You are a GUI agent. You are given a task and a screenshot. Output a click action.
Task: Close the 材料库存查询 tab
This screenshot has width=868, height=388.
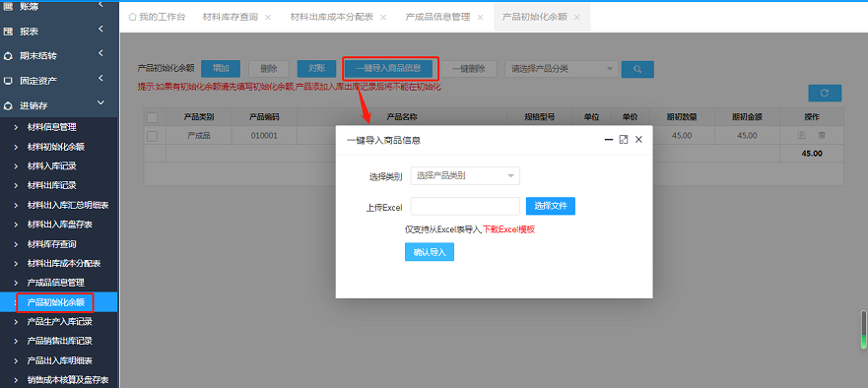pyautogui.click(x=268, y=17)
